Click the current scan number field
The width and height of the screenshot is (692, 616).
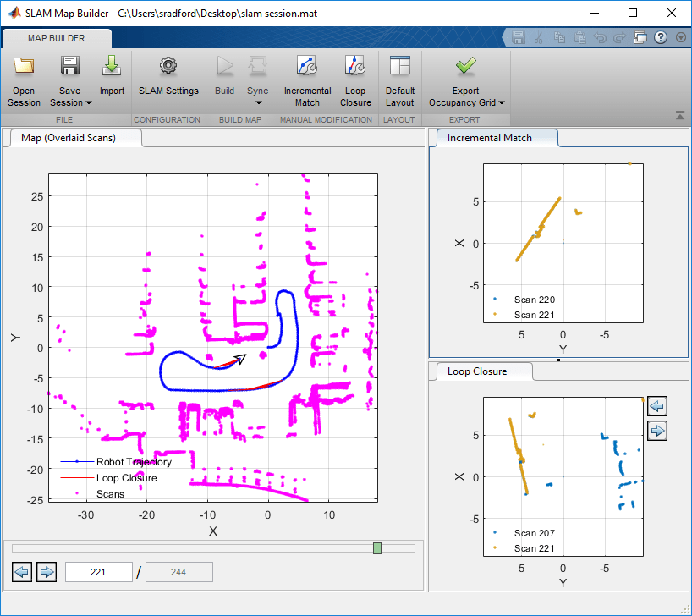point(98,573)
